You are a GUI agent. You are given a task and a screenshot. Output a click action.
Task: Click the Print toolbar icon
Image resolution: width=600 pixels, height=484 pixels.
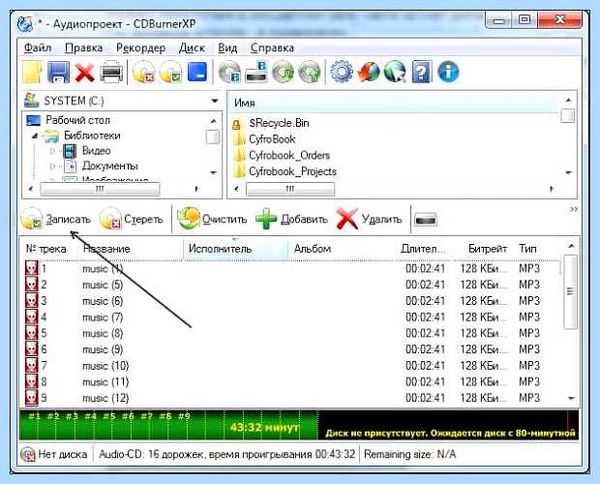111,72
